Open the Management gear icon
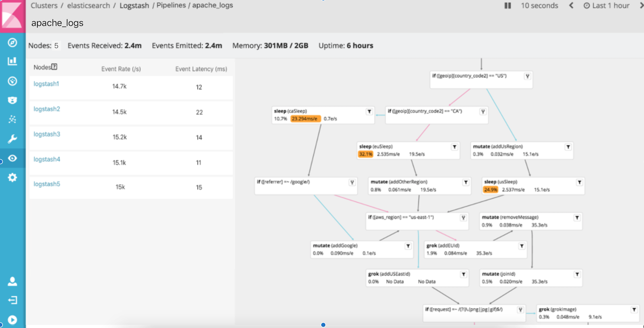Image resolution: width=644 pixels, height=328 pixels. point(12,177)
